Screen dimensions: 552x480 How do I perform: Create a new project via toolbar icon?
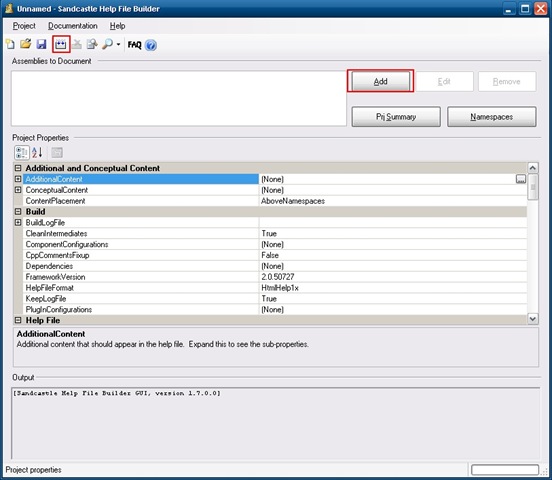11,44
